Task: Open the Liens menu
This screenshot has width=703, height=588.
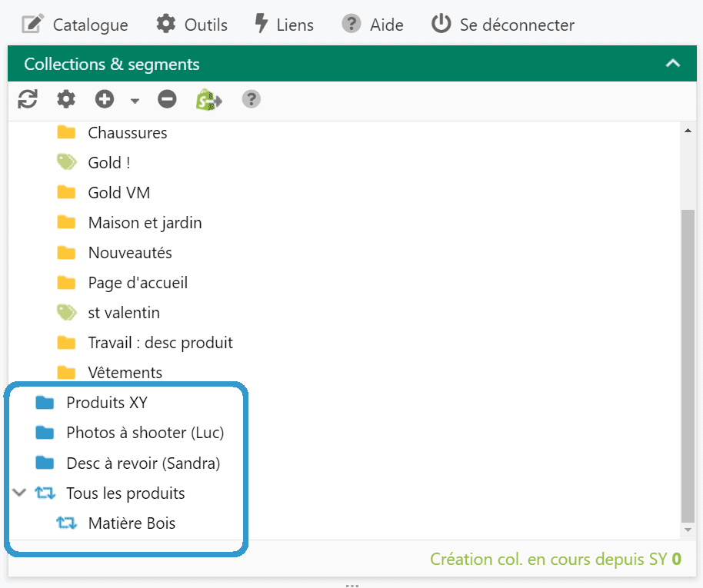Action: click(284, 25)
